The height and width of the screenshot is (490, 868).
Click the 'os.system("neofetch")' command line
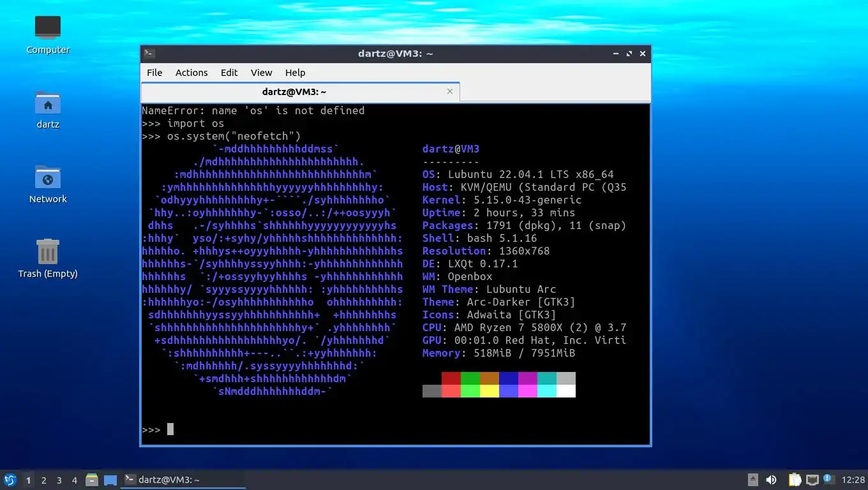221,136
